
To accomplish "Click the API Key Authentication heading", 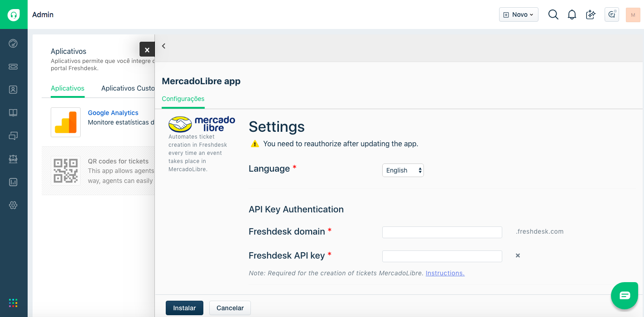I will click(x=296, y=209).
